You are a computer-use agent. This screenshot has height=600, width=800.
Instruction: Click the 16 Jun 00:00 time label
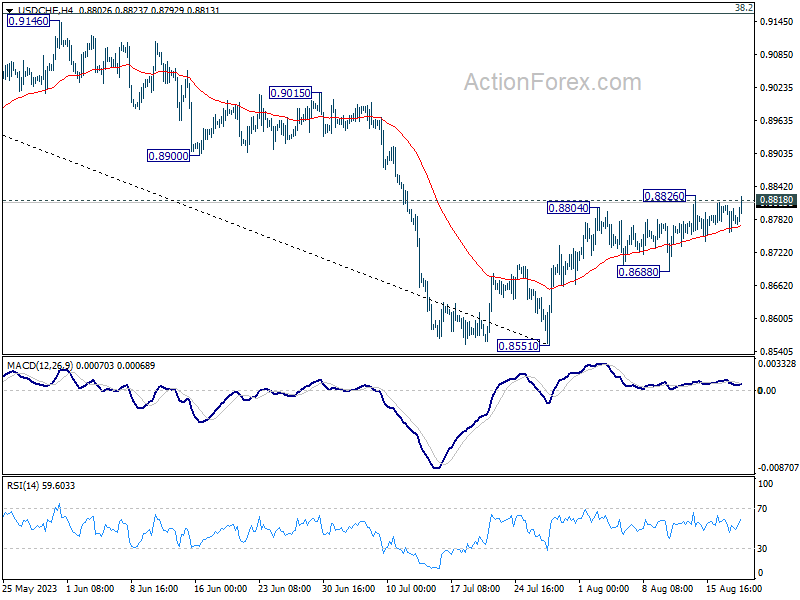coord(220,588)
